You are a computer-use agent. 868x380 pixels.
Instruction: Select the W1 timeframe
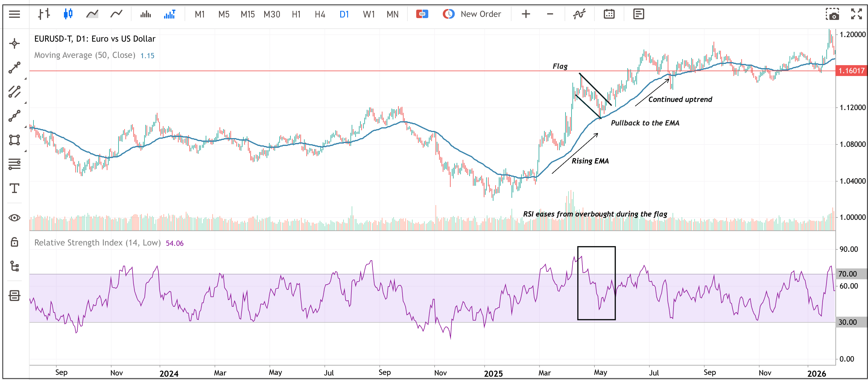point(369,14)
